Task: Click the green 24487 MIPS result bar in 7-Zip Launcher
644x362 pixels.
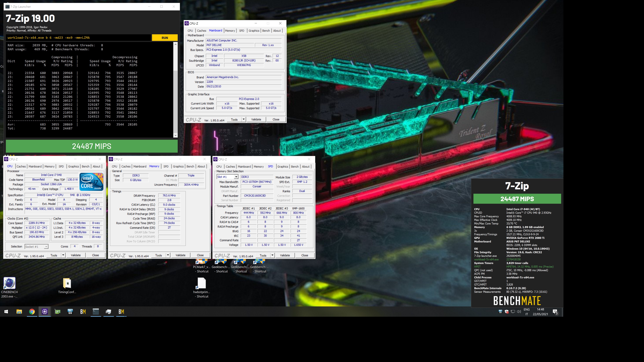Action: (x=92, y=146)
